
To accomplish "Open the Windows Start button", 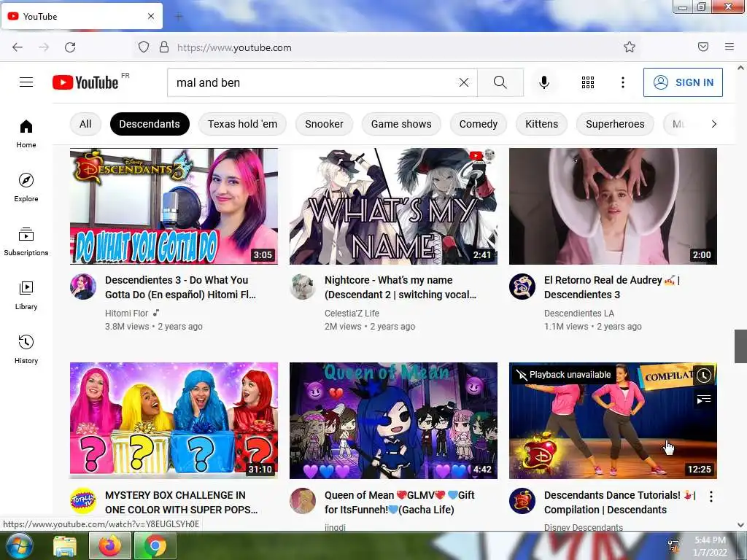I will 19,545.
